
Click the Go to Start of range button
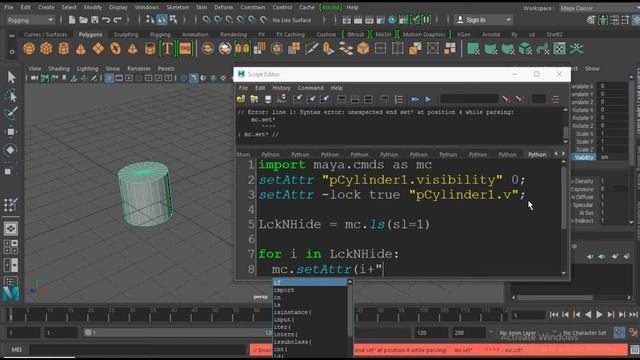click(554, 315)
